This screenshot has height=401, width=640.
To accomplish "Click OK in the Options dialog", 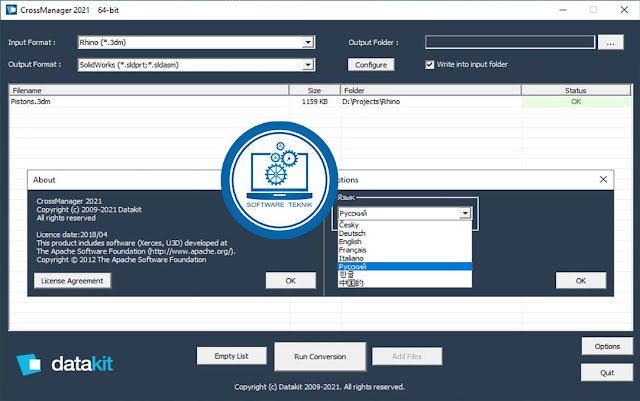I will [x=580, y=281].
